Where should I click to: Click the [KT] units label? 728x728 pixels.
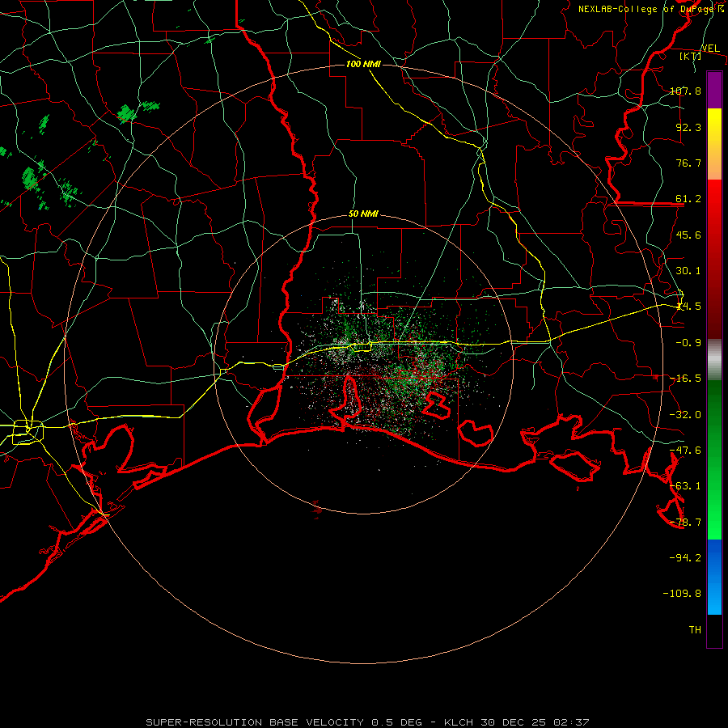(x=691, y=56)
